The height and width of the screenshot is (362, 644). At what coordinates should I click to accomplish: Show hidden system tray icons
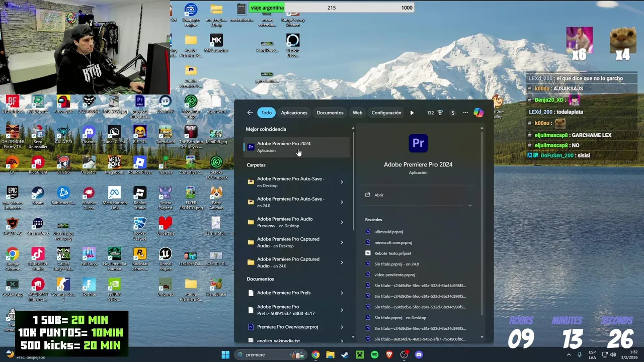click(x=569, y=354)
